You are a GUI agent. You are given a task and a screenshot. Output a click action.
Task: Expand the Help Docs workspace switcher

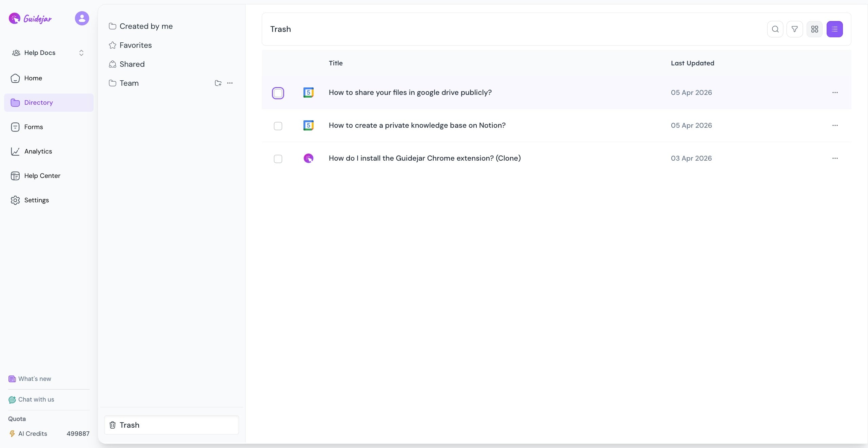pos(81,53)
